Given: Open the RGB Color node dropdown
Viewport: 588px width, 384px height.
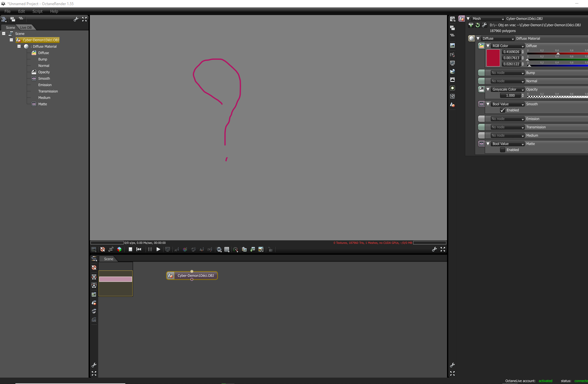Looking at the screenshot, I should coord(508,46).
